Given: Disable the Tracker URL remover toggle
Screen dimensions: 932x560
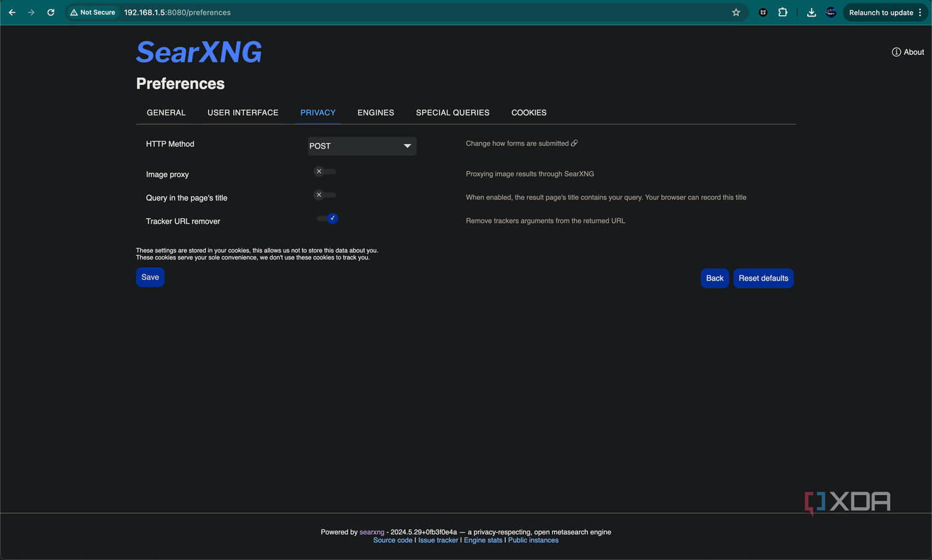Looking at the screenshot, I should (327, 218).
